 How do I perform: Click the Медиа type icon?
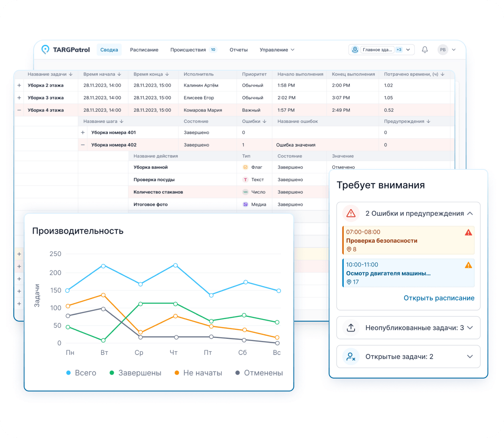coord(246,204)
